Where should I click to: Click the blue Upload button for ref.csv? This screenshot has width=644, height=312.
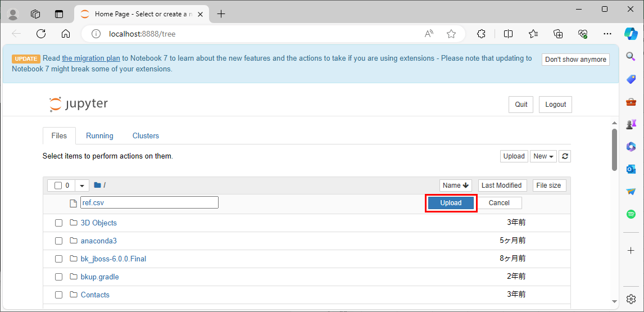451,203
